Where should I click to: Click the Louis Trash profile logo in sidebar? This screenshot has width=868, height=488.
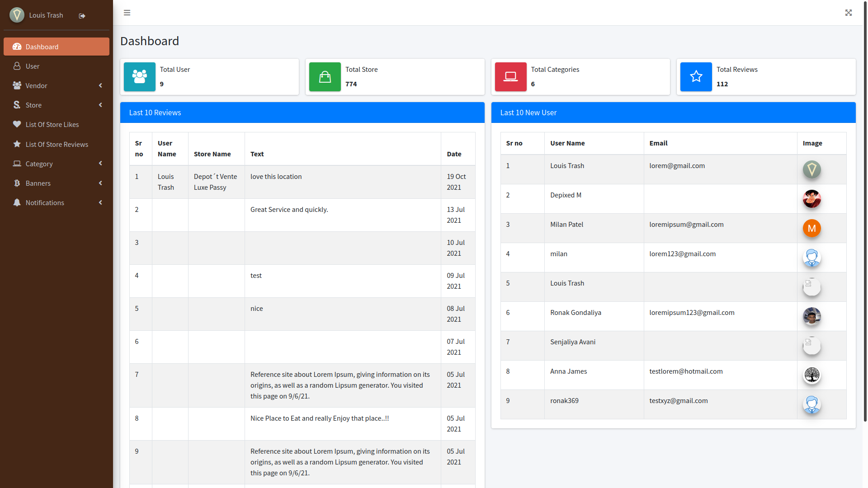click(x=17, y=15)
